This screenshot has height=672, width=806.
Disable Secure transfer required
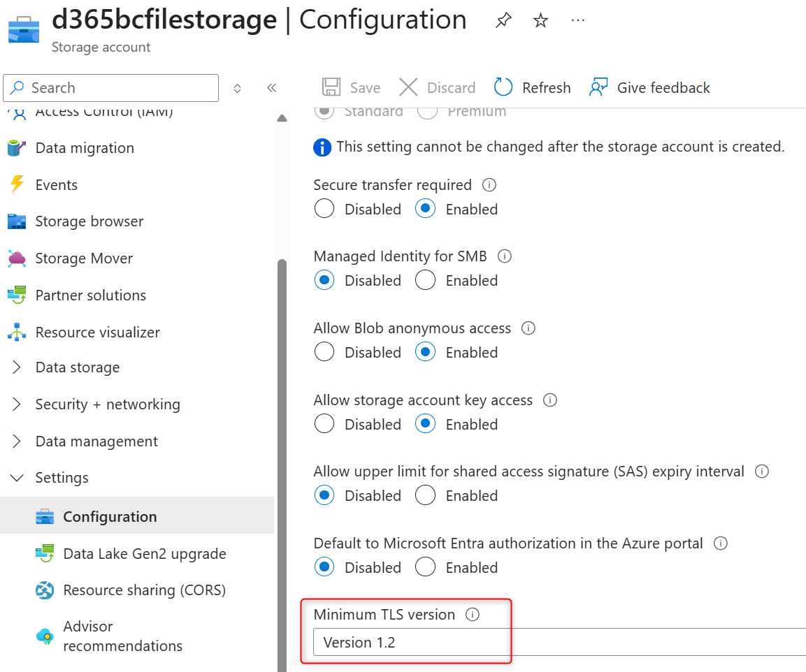(x=324, y=209)
